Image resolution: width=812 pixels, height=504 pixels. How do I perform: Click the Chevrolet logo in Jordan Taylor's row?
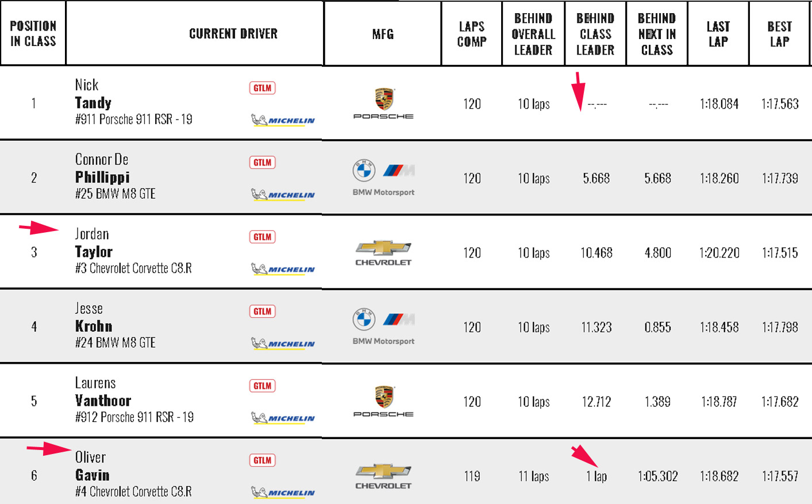[x=383, y=253]
